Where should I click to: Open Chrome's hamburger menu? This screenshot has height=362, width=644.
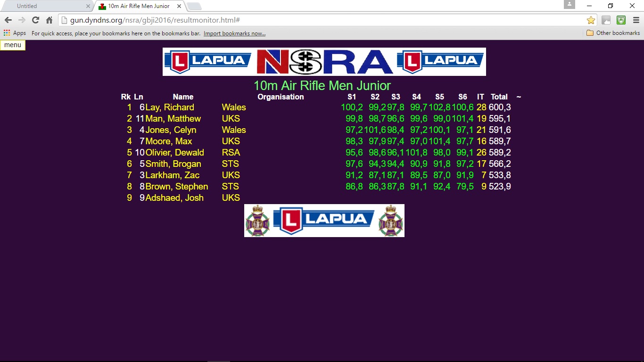click(636, 20)
